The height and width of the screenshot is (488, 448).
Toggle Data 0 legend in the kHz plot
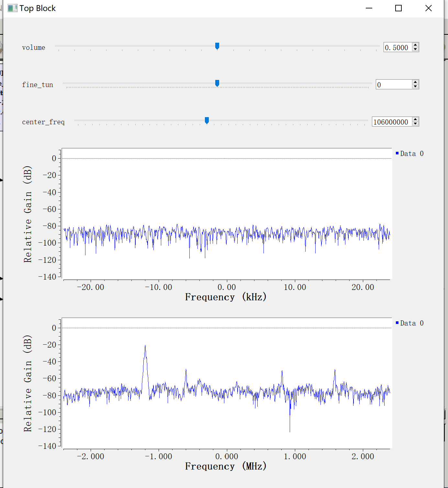pyautogui.click(x=409, y=153)
